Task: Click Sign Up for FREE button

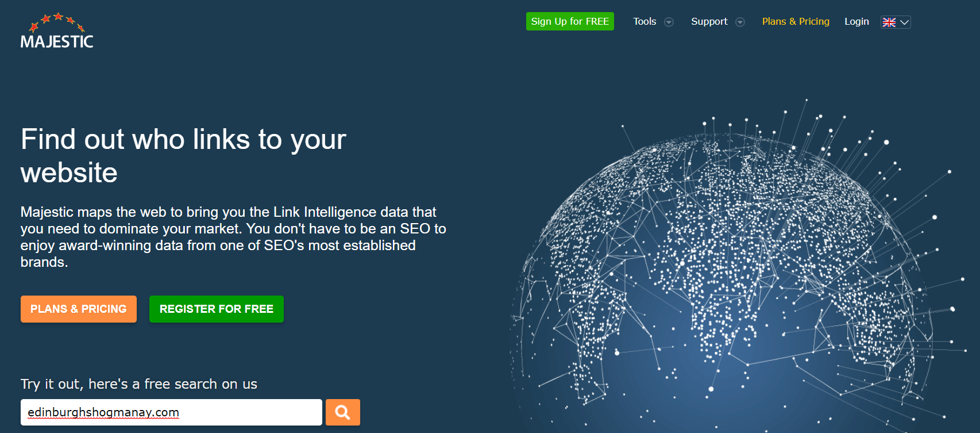Action: click(570, 21)
